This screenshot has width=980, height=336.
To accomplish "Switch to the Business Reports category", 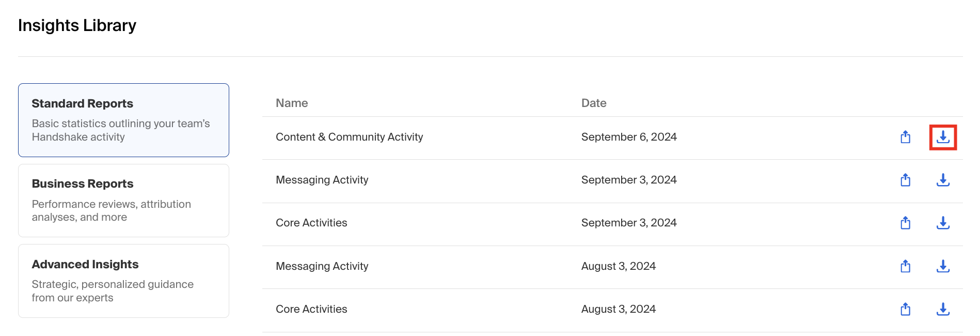I will (x=123, y=201).
